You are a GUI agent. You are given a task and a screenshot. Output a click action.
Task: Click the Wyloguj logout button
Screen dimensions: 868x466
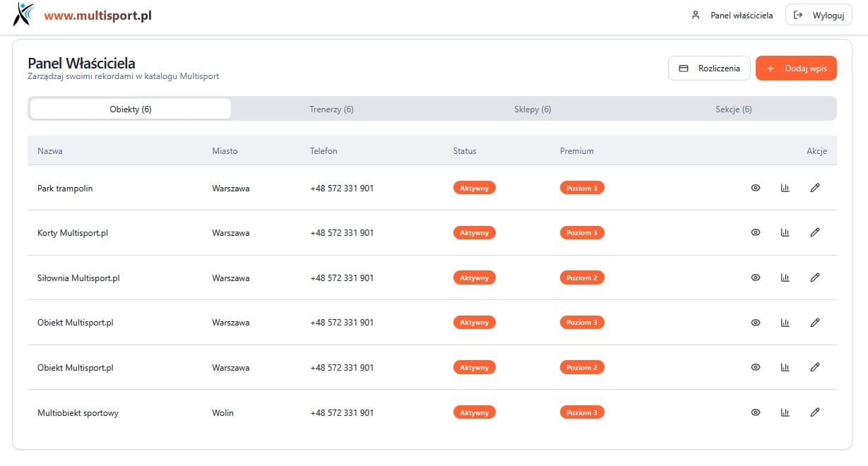click(819, 15)
